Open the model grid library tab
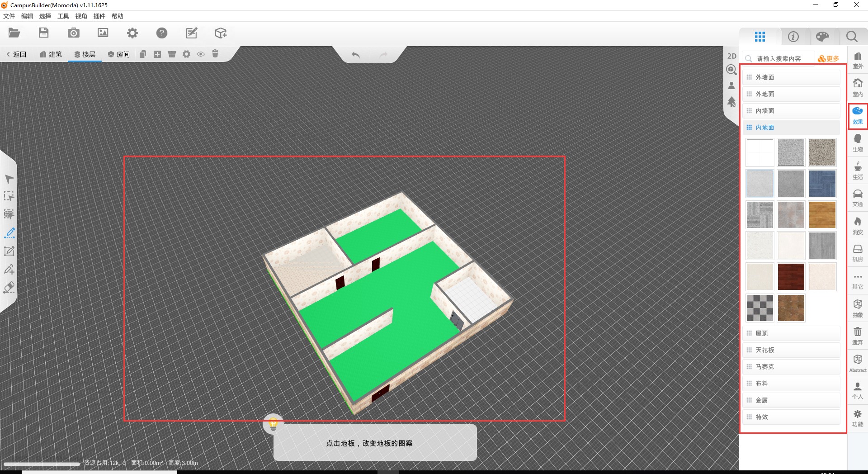The height and width of the screenshot is (474, 868). [x=760, y=37]
